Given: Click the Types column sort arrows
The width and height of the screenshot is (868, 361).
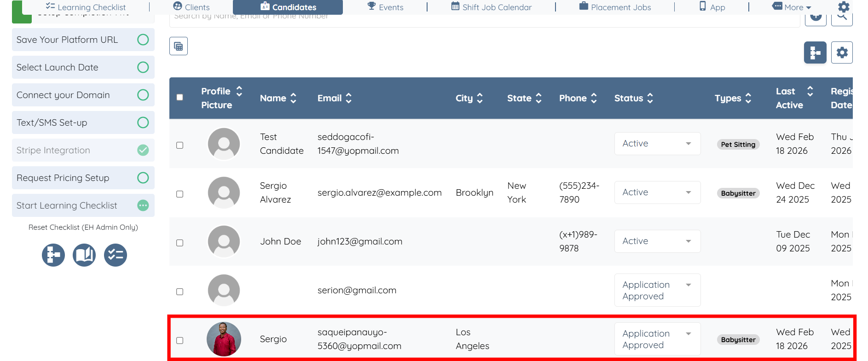Looking at the screenshot, I should (x=748, y=98).
